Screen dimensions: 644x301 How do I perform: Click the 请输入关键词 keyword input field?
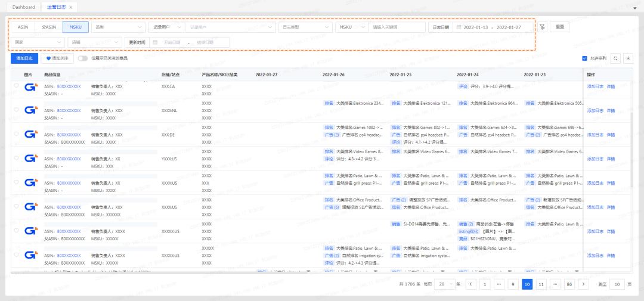pyautogui.click(x=397, y=27)
